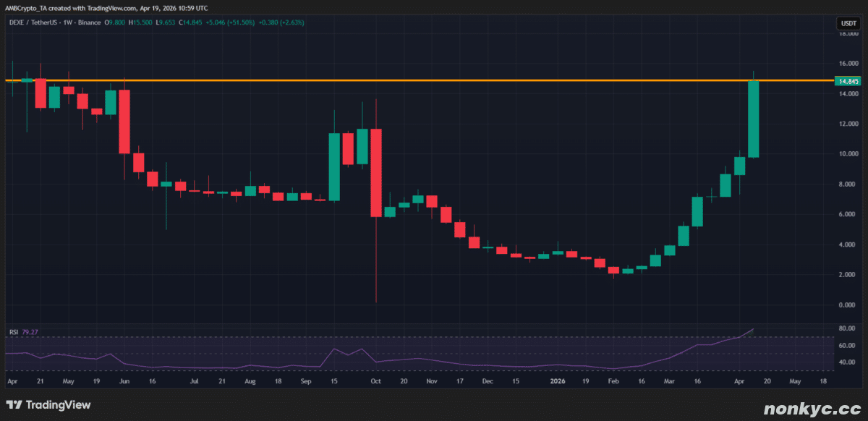Viewport: 868px width, 421px height.
Task: Click the Jun label on time axis
Action: [124, 380]
